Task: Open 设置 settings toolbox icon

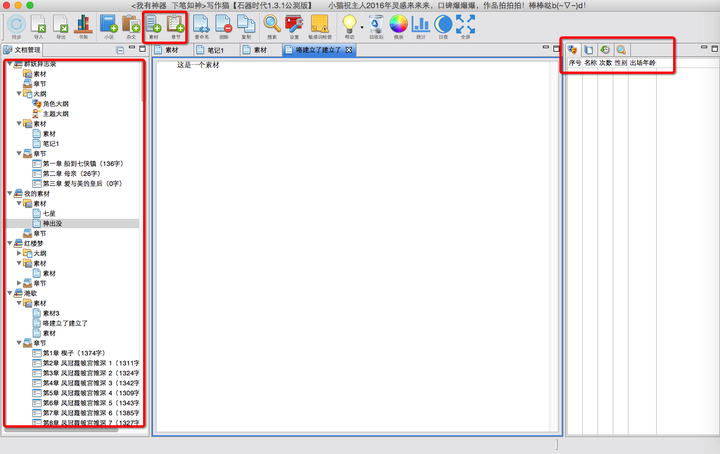Action: tap(294, 27)
